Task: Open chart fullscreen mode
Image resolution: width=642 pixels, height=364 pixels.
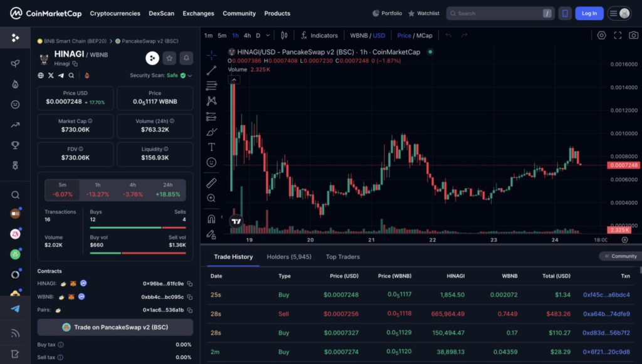Action: 618,36
